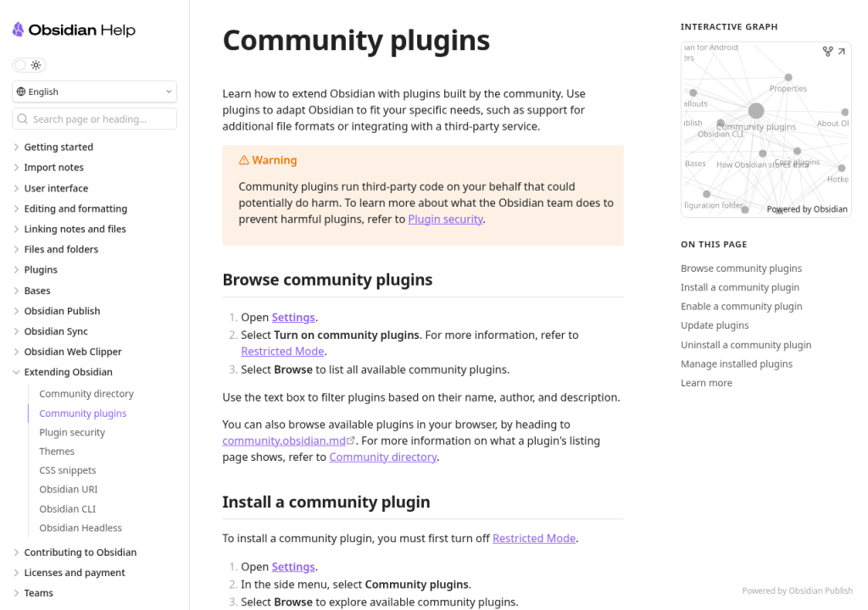Viewport: 868px width, 610px height.
Task: Open the Themes sidebar page
Action: coord(57,451)
